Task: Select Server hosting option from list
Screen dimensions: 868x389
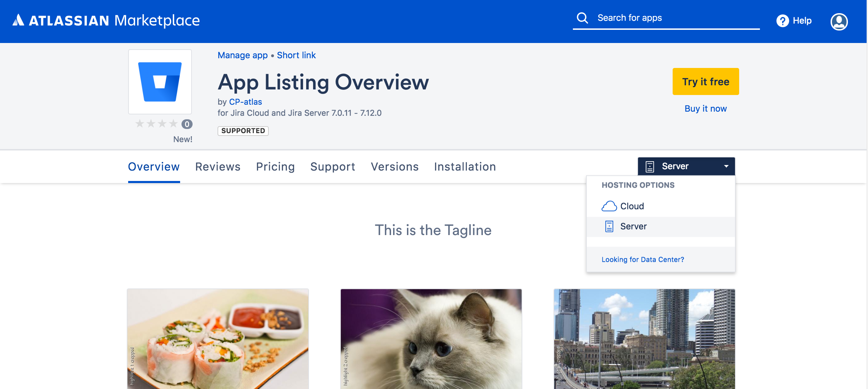Action: click(x=633, y=226)
